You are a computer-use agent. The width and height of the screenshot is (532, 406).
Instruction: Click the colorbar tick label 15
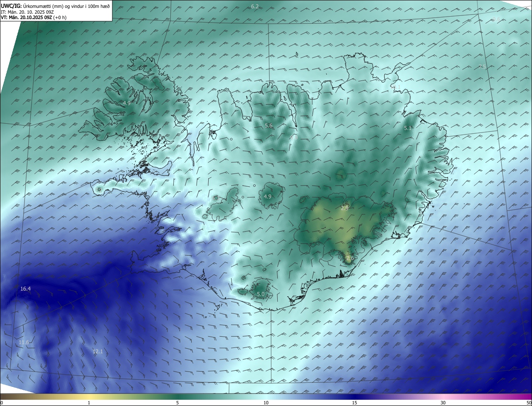click(355, 403)
